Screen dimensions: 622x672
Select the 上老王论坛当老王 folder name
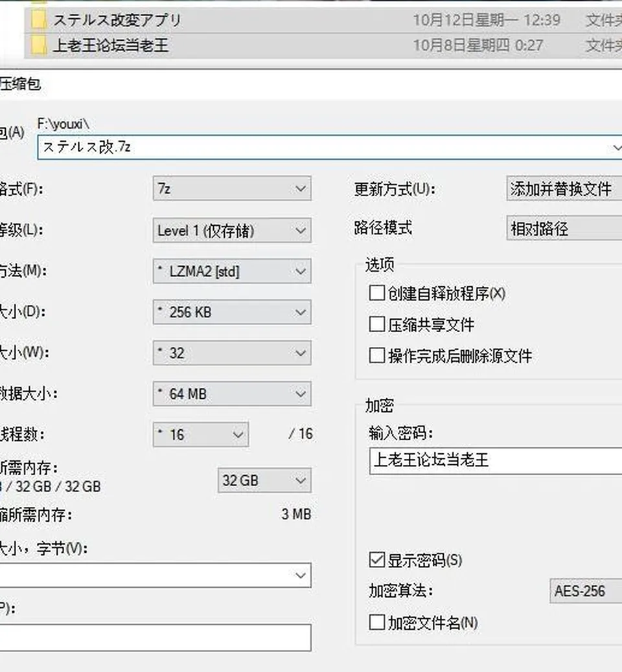pos(111,45)
